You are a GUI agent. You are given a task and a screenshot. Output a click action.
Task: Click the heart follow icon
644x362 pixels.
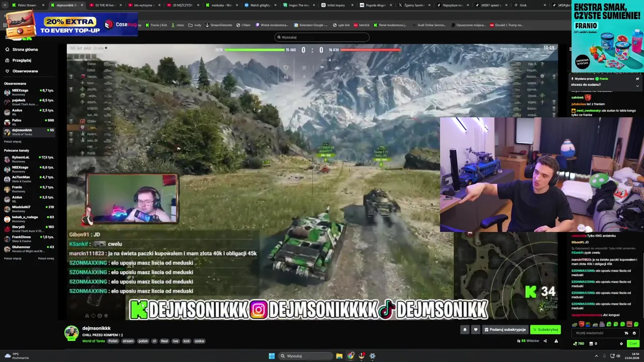tap(475, 330)
